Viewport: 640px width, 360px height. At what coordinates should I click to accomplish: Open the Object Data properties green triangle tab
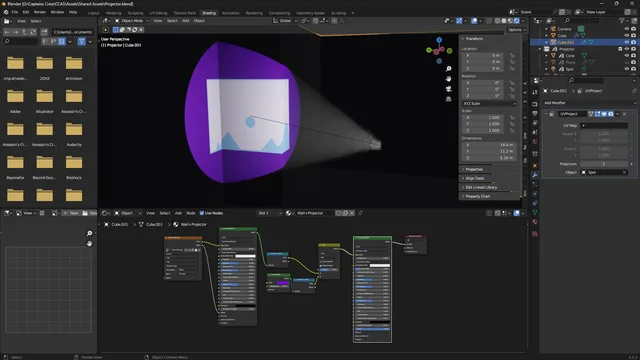[535, 213]
